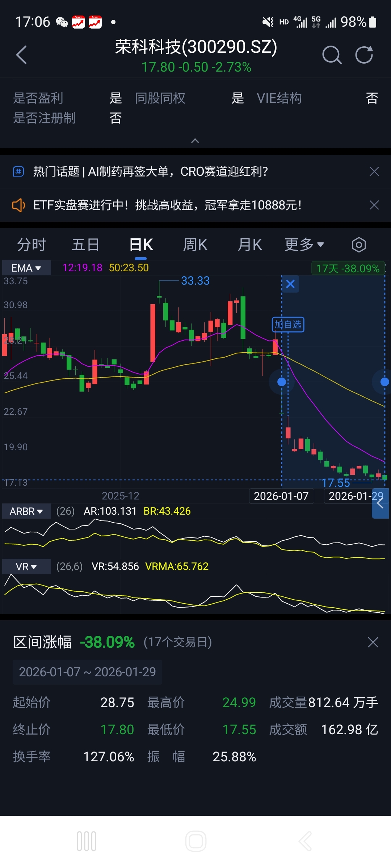Tap the 2026-01-29 end date label
The width and height of the screenshot is (391, 868).
coord(356,496)
